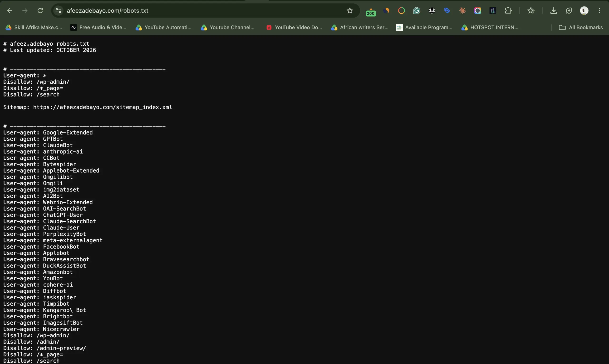Click the 'User-agent: AI2Bot' line
The width and height of the screenshot is (609, 364).
click(x=33, y=196)
